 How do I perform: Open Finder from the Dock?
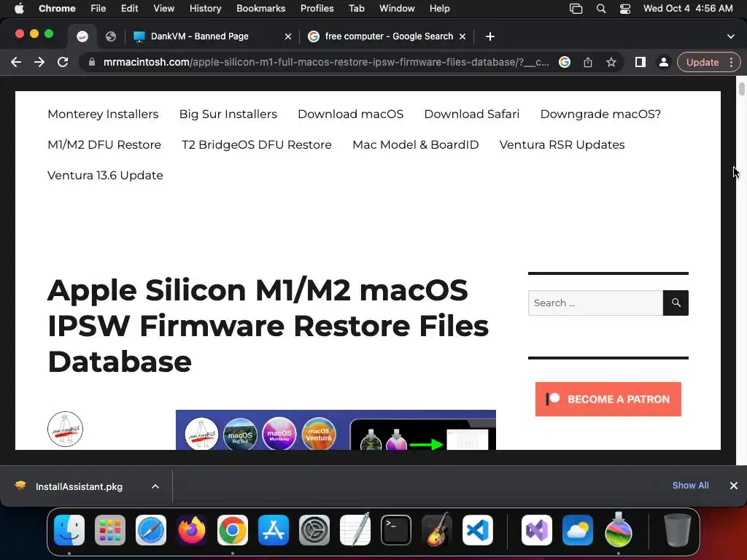point(69,530)
